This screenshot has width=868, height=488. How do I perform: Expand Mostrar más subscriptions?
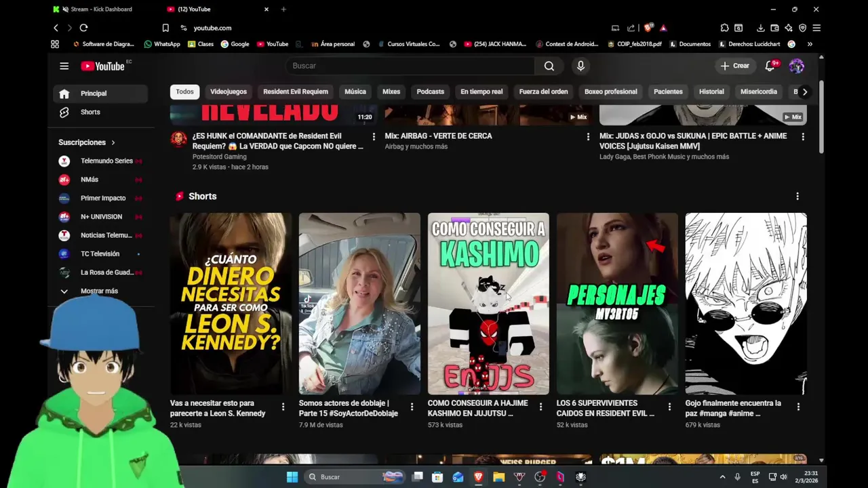[100, 291]
